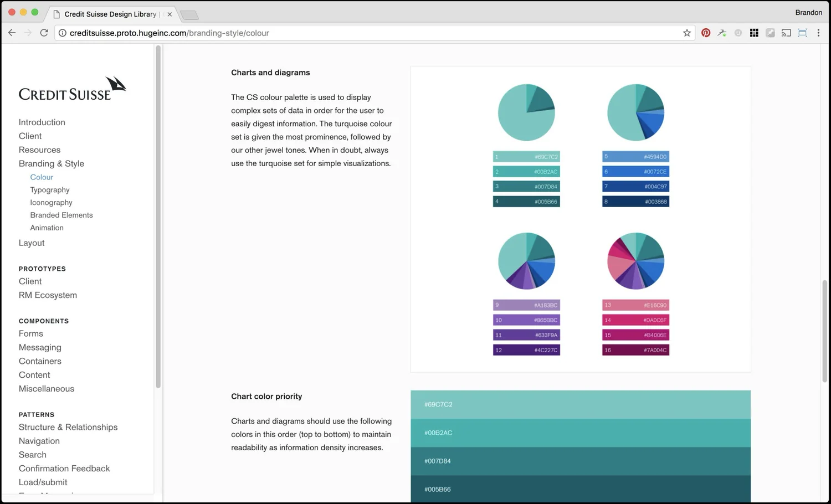The image size is (831, 504).
Task: Open Chrome three-dot menu
Action: [x=818, y=33]
